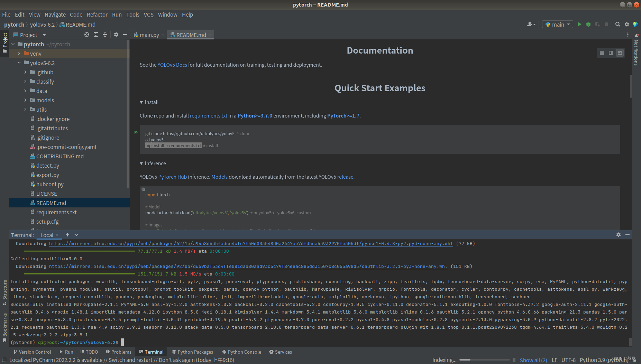Viewport: 641px width, 364px height.
Task: Open Notifications side panel
Action: (x=636, y=50)
